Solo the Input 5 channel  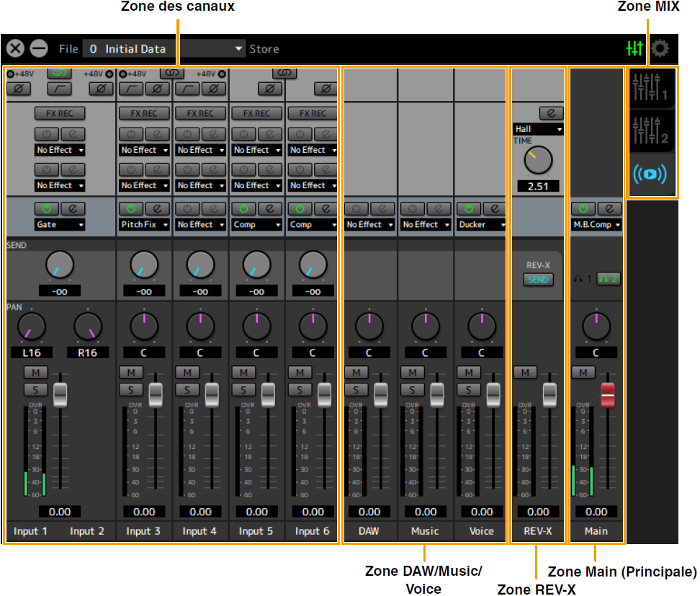pyautogui.click(x=243, y=389)
